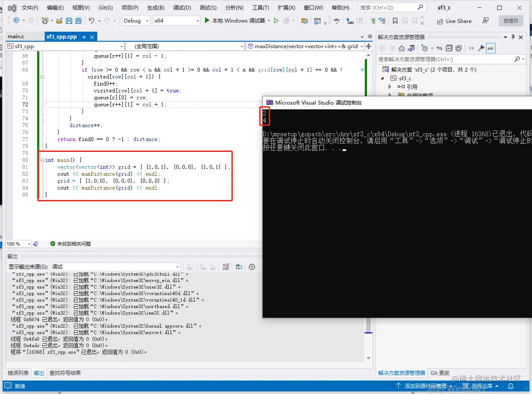Open the 文件(F) menu
This screenshot has width=532, height=394.
click(30, 8)
